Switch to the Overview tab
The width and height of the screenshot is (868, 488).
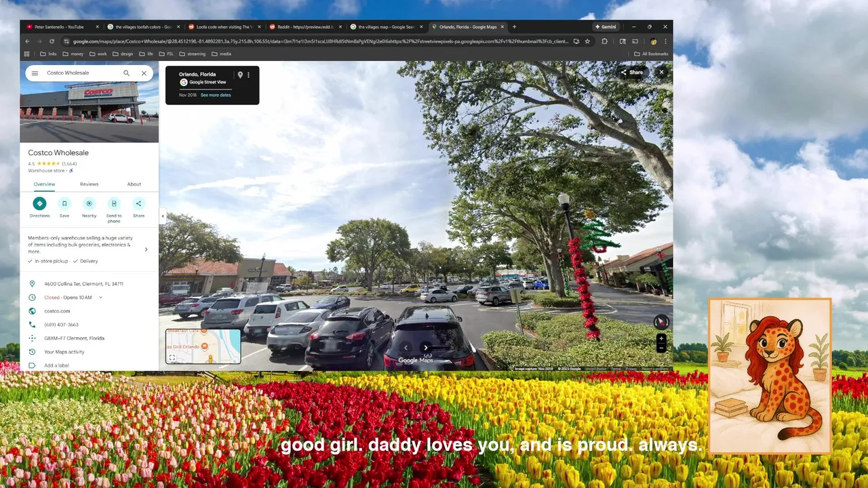point(44,184)
